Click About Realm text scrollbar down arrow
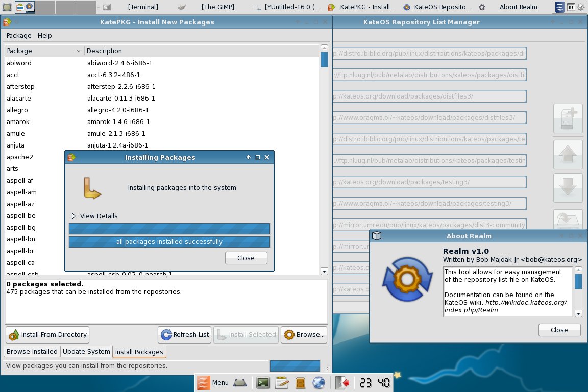 (578, 313)
